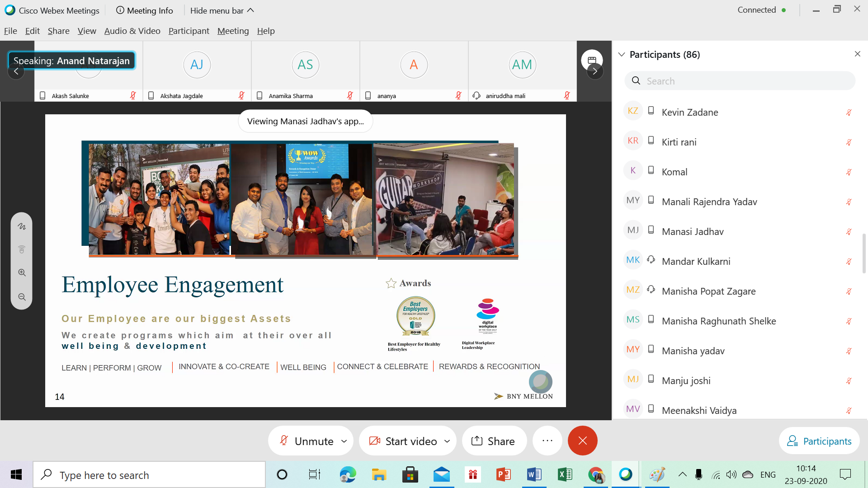Screen dimensions: 868x488
Task: Click Hide menu bar
Action: [222, 10]
